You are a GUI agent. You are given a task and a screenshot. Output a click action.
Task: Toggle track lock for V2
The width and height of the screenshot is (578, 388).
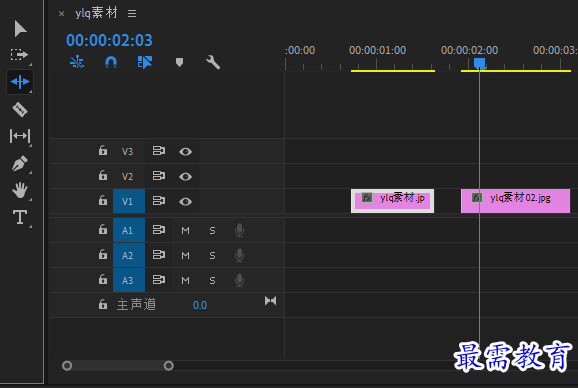coord(103,175)
